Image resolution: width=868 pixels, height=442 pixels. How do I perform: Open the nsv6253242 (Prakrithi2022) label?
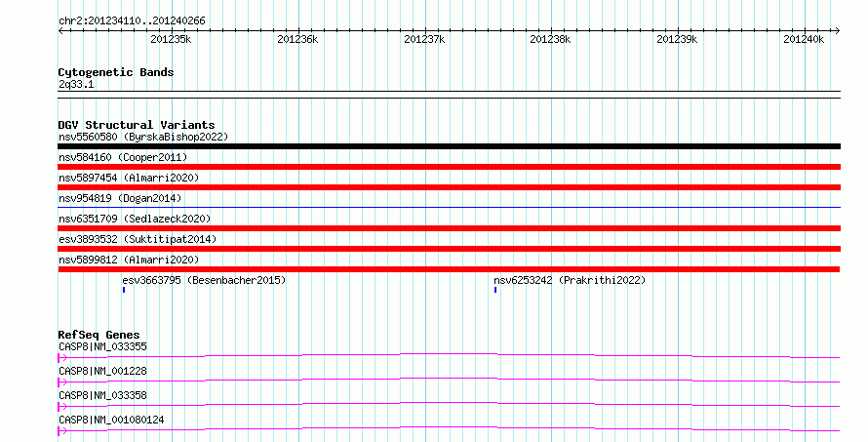[x=570, y=280]
